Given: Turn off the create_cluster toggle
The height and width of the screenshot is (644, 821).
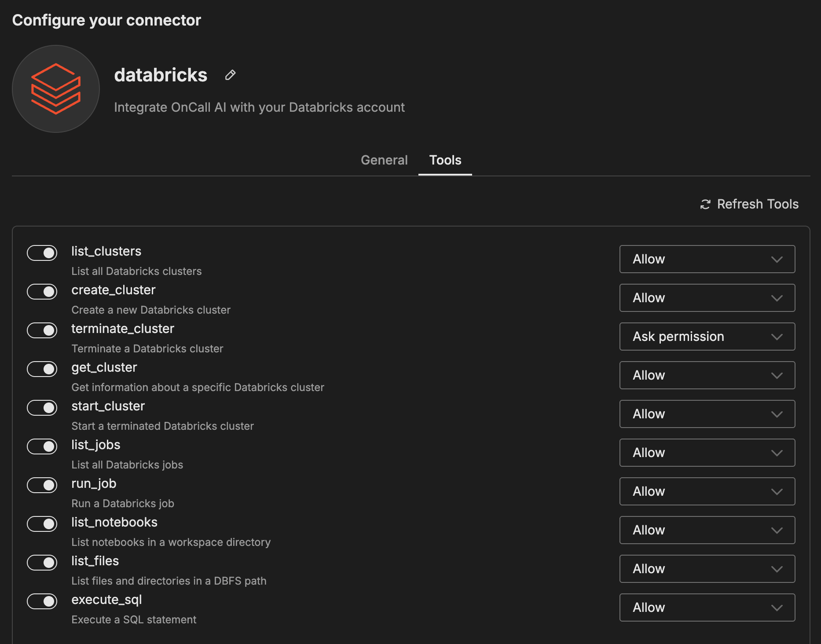Looking at the screenshot, I should tap(42, 292).
